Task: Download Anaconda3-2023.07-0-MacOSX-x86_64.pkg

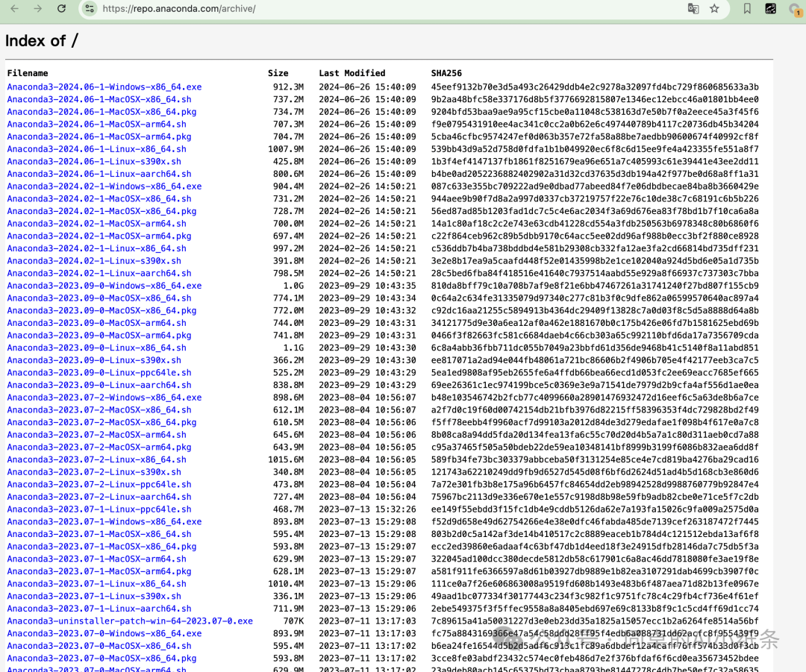Action: (101, 658)
